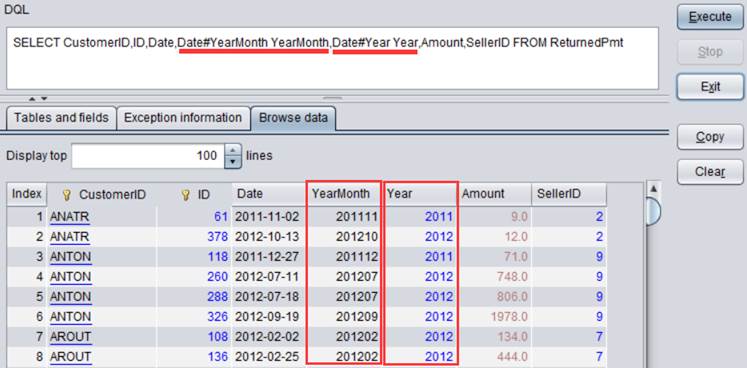
Task: Click the Clear button
Action: 710,172
